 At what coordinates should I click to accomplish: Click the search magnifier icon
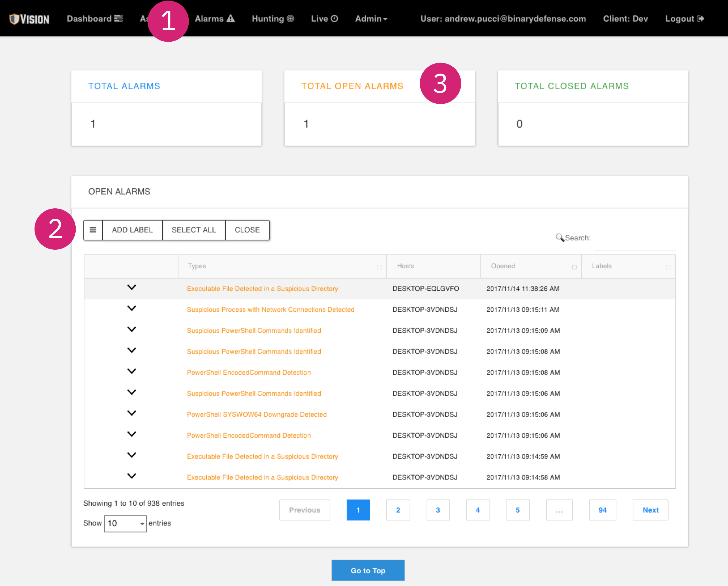[x=560, y=238]
